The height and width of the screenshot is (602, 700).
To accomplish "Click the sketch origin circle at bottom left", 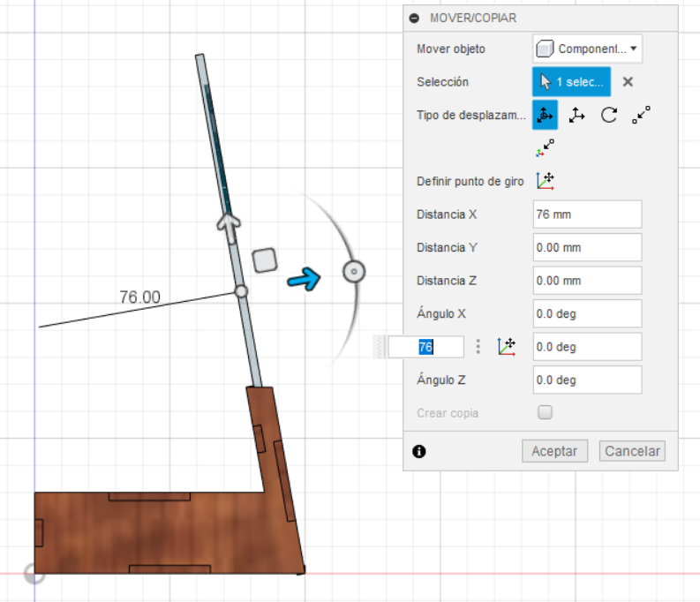I will coord(34,574).
